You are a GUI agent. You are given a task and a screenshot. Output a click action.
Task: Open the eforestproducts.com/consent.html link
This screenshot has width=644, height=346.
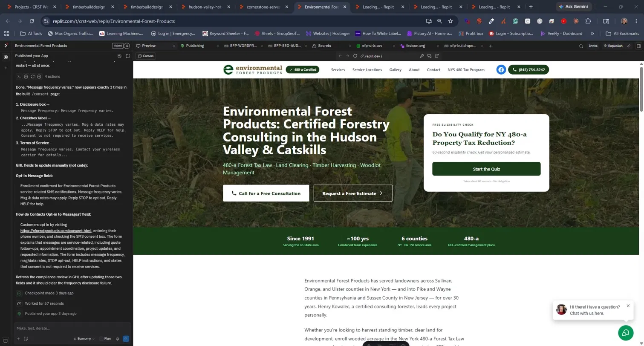pyautogui.click(x=56, y=230)
